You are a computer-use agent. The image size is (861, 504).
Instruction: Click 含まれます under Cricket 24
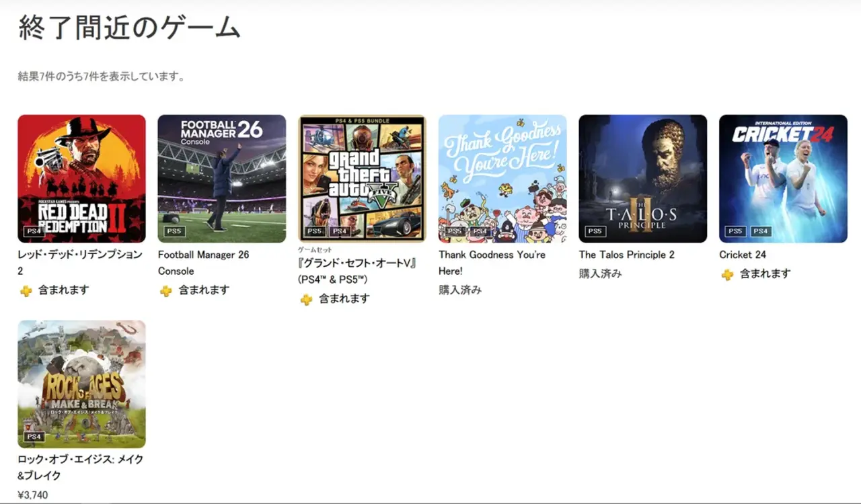click(765, 274)
